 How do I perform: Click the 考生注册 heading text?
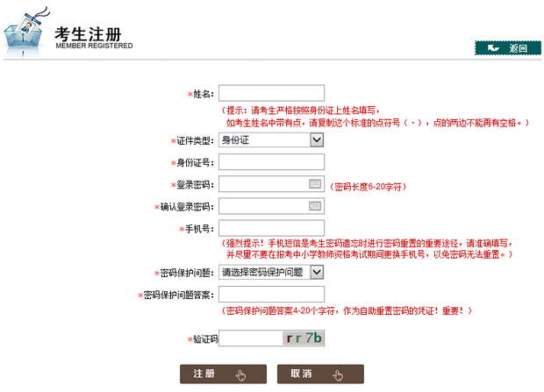tap(88, 34)
